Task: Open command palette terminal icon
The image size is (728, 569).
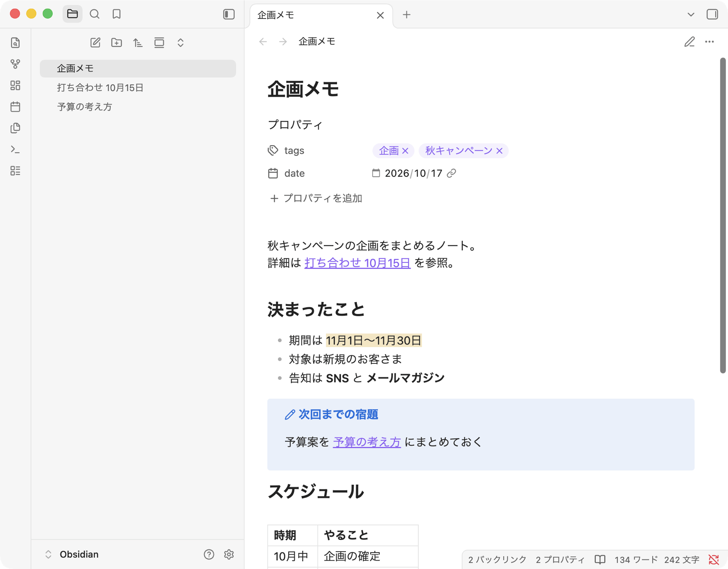Action: pyautogui.click(x=15, y=149)
